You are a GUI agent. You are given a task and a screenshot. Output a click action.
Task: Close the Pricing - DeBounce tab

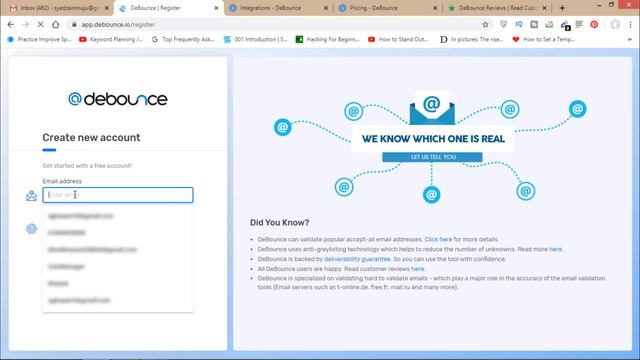pos(435,8)
